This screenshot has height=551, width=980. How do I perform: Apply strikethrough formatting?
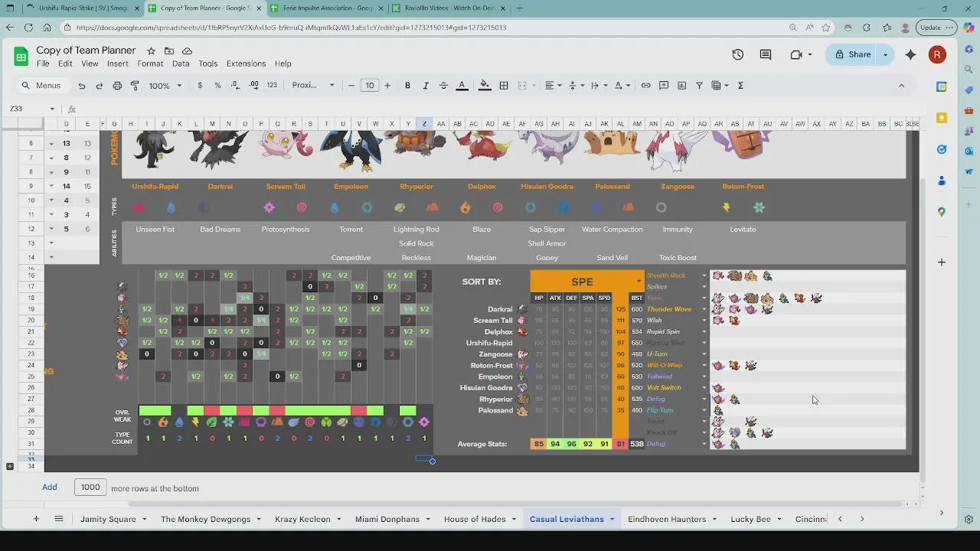coord(443,86)
